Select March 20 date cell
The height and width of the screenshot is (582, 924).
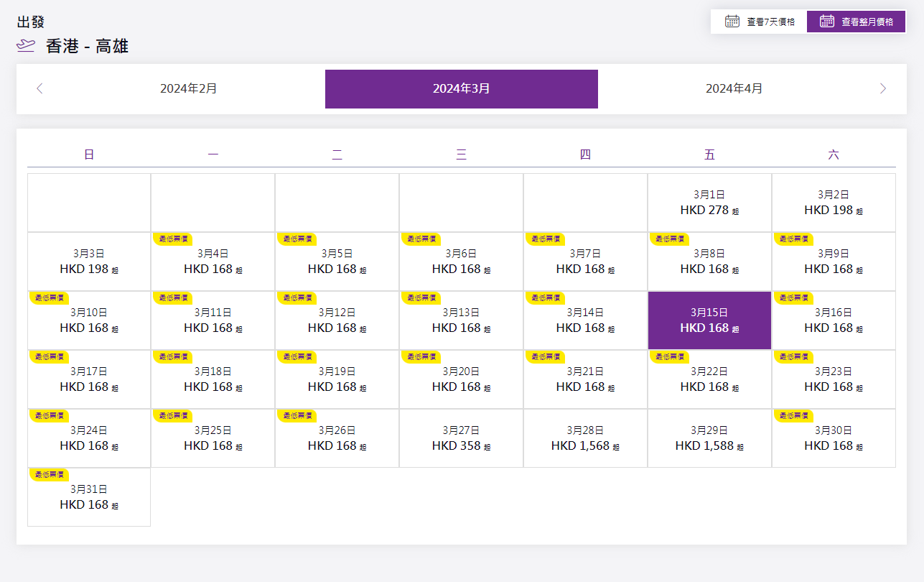click(461, 379)
